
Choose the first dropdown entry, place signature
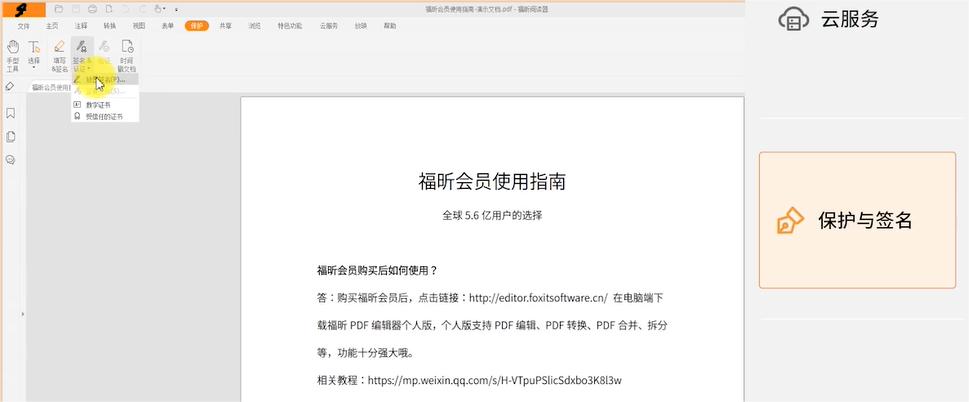pyautogui.click(x=104, y=80)
